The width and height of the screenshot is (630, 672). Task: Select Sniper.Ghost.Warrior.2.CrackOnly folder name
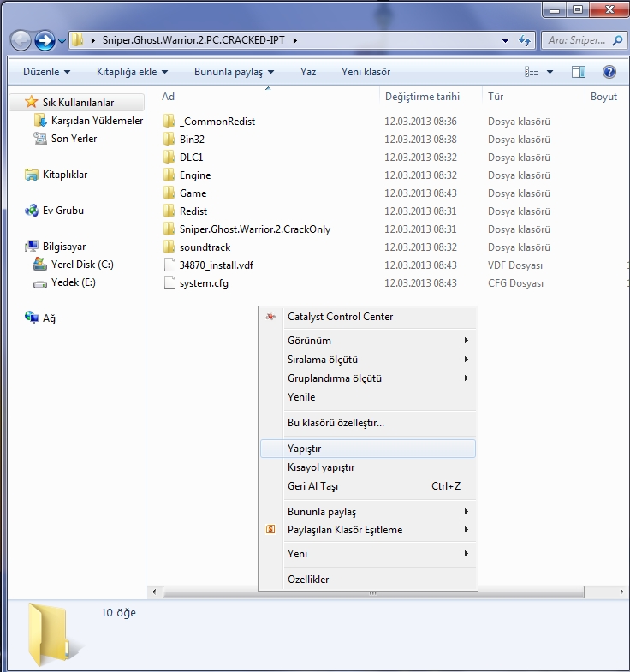pos(255,229)
